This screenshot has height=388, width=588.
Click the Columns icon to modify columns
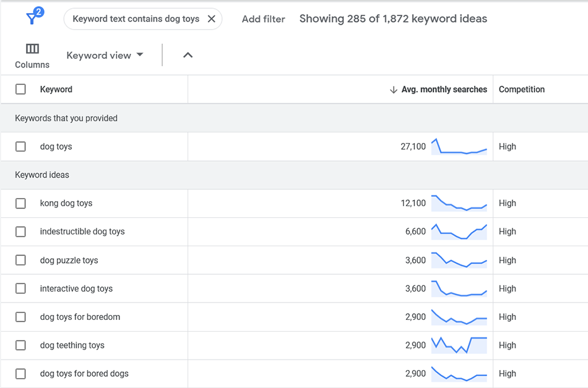click(x=32, y=48)
